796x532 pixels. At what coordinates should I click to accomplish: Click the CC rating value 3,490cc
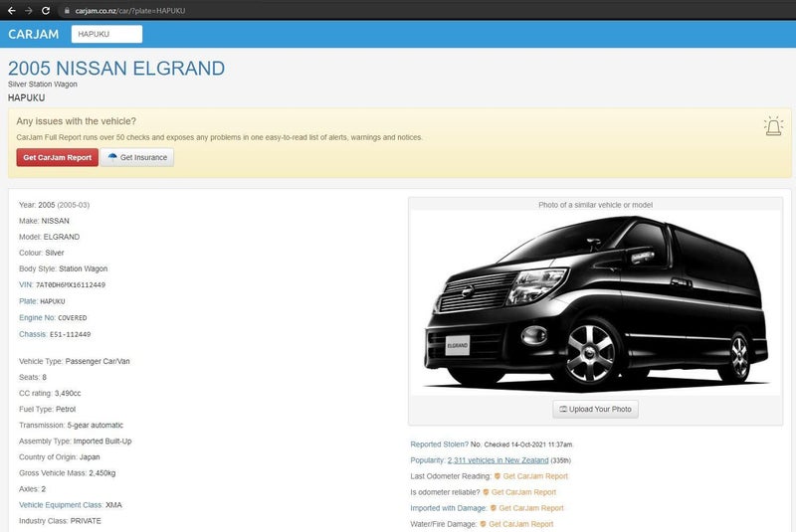(68, 393)
